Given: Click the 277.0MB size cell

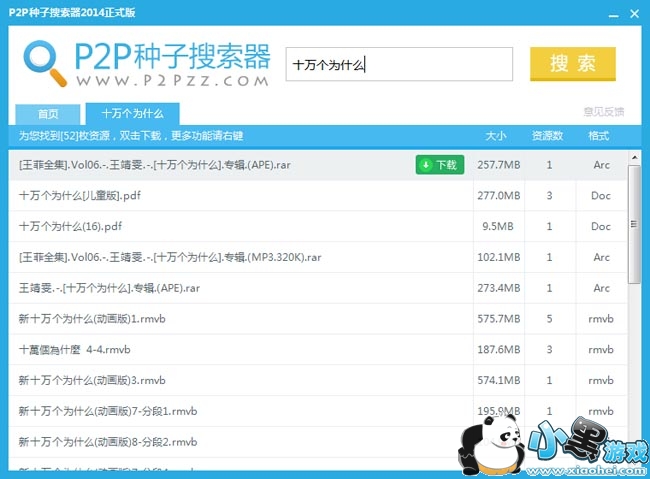Looking at the screenshot, I should click(x=499, y=195).
